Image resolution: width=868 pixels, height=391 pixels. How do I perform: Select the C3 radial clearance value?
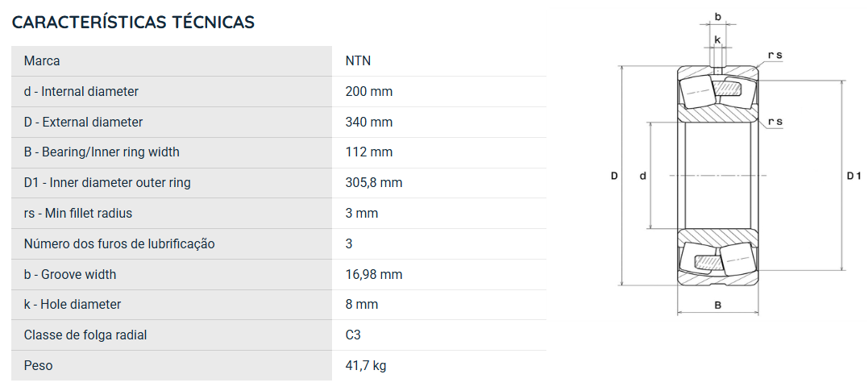(x=353, y=335)
